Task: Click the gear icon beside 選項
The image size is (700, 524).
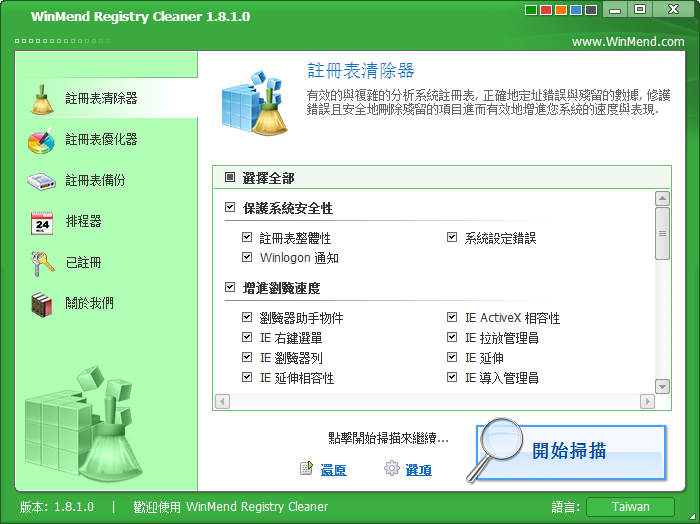Action: (x=392, y=468)
